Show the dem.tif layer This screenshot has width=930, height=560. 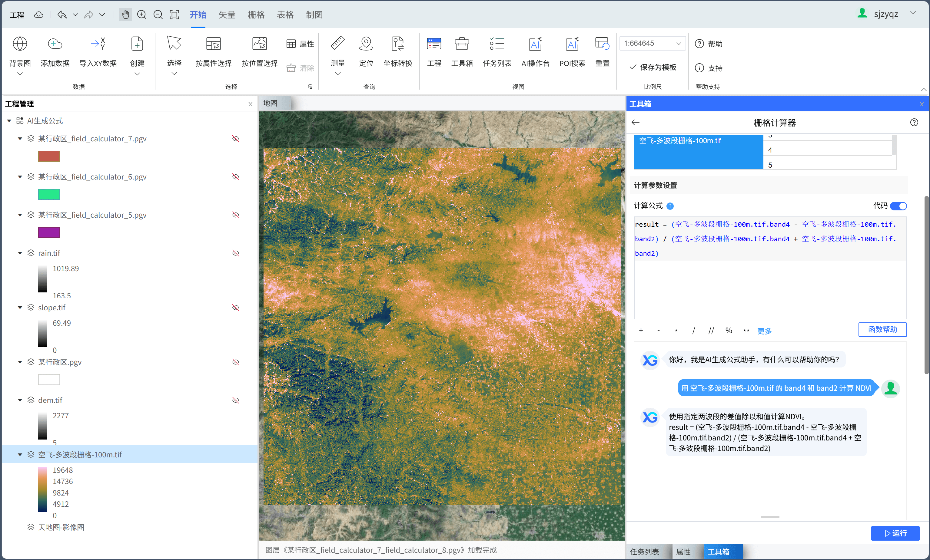[x=235, y=400]
